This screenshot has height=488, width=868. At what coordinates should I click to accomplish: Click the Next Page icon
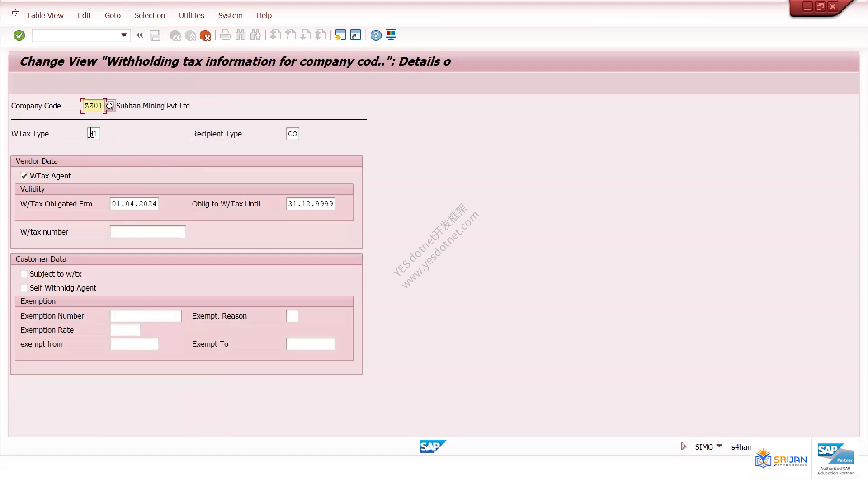click(306, 35)
